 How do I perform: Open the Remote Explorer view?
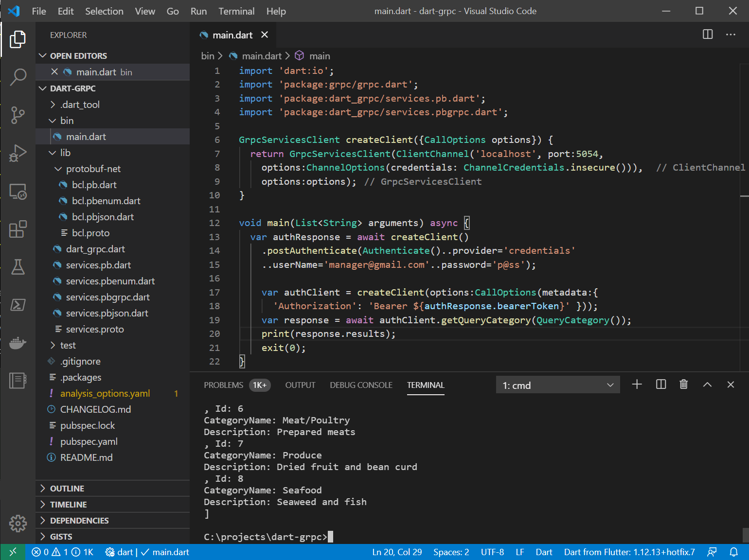pos(18,191)
